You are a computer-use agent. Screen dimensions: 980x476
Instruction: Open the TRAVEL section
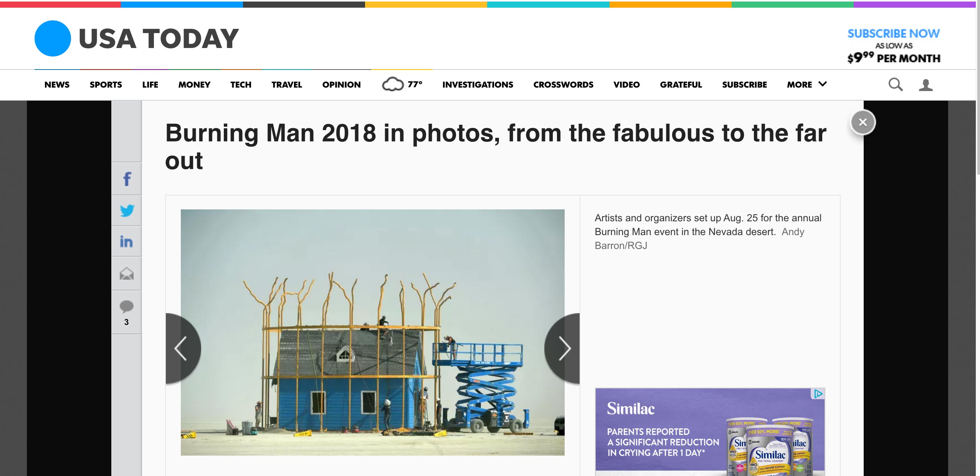pos(286,85)
